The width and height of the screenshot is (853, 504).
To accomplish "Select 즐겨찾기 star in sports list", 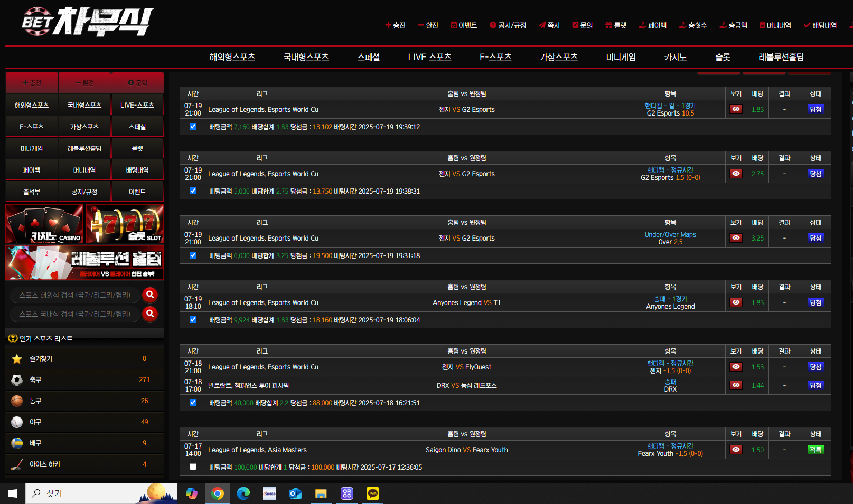I will tap(17, 359).
